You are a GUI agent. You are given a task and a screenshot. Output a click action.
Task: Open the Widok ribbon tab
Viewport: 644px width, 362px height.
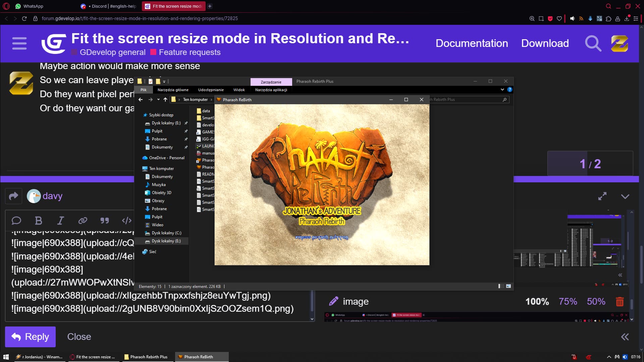coord(239,90)
